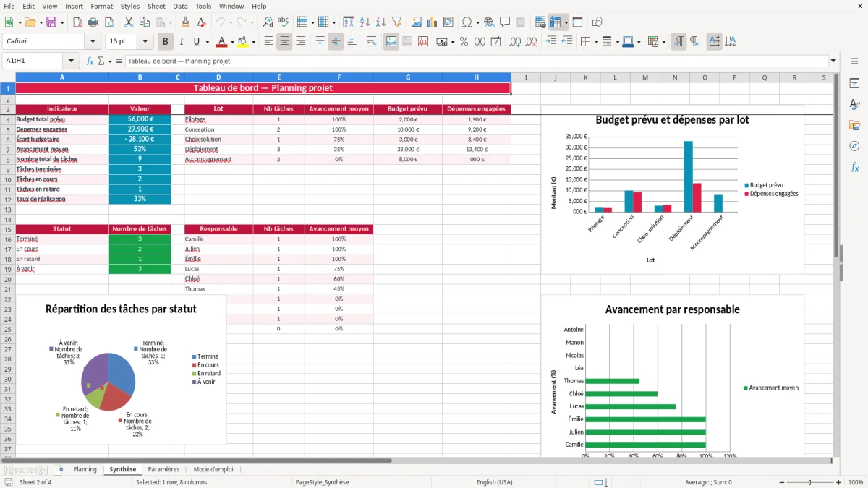Open sidebar Gallery icon
Screen dimensions: 868x488
coord(854,125)
